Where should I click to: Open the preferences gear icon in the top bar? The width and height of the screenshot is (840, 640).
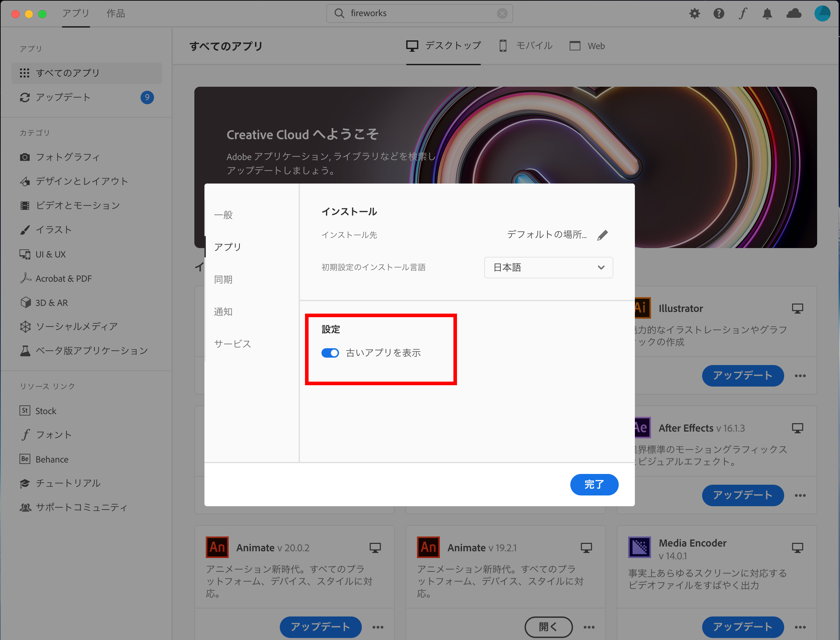pos(694,14)
